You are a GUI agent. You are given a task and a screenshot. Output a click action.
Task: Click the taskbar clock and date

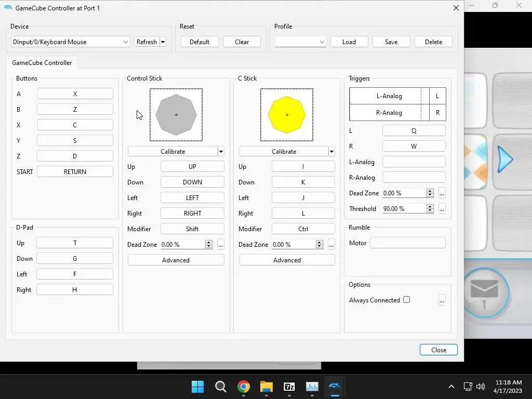(508, 387)
